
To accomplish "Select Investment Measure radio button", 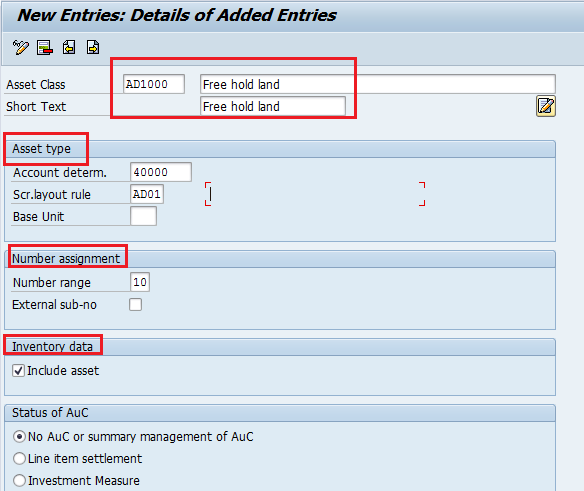I will (x=19, y=481).
